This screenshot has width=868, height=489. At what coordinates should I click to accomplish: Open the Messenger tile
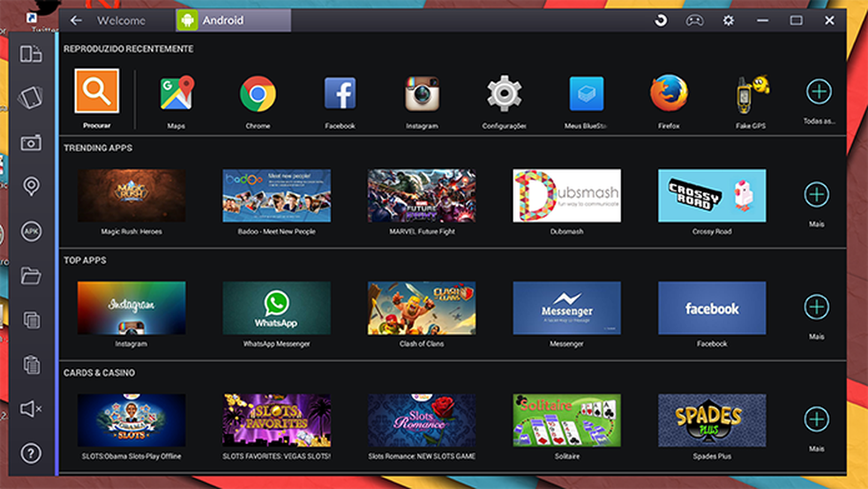click(567, 308)
